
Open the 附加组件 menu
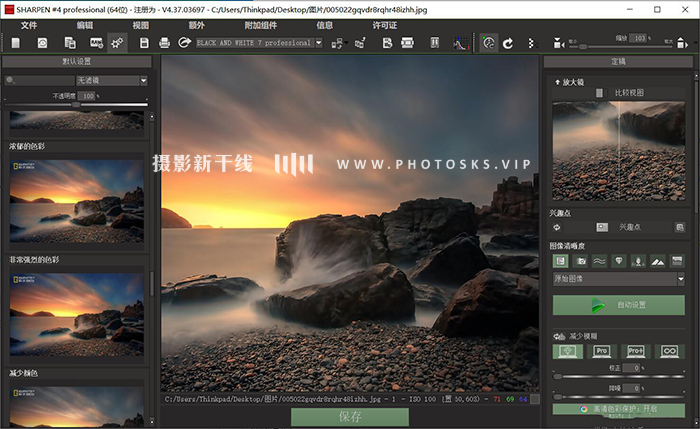261,25
